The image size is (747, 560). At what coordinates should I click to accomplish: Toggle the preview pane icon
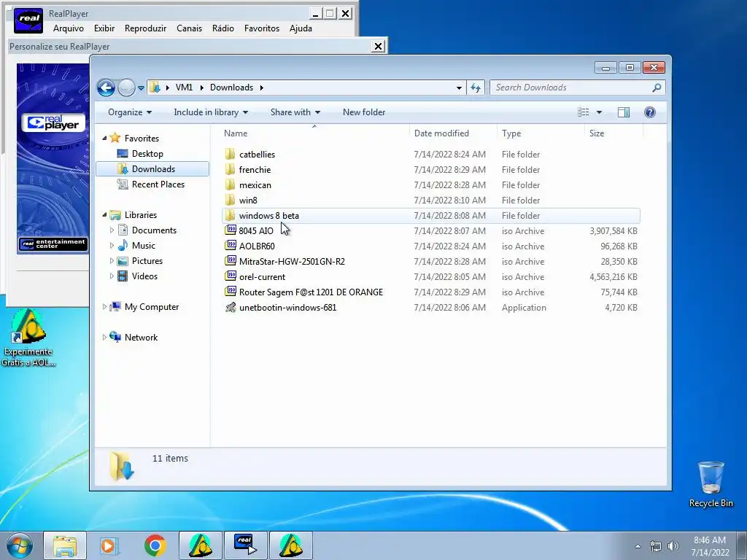(x=623, y=112)
